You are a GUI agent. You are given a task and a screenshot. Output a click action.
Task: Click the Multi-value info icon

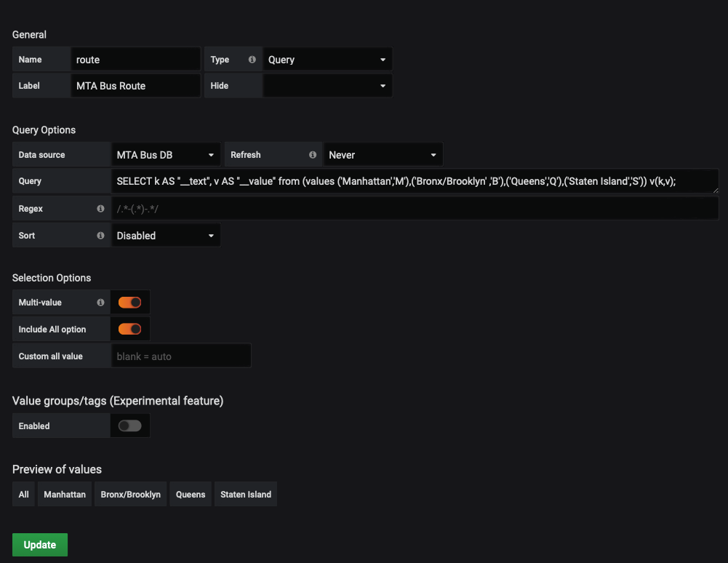pos(100,303)
